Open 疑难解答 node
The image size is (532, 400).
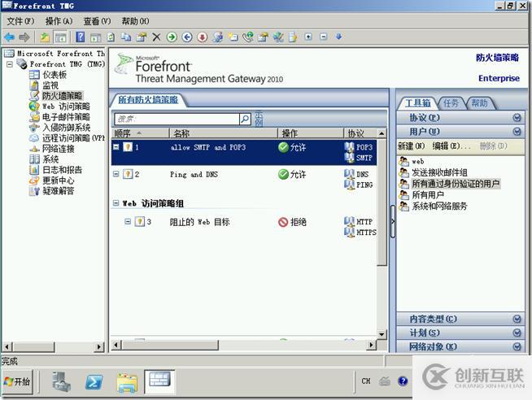coord(58,191)
